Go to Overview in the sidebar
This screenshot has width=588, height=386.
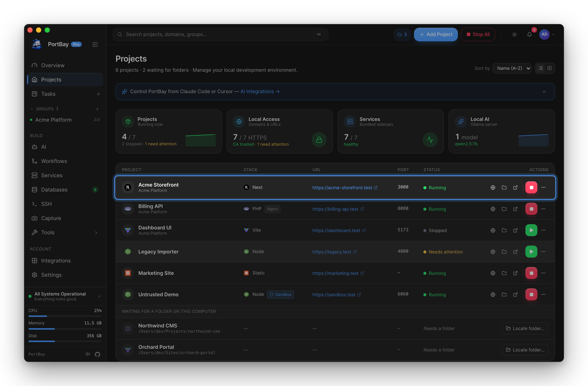[65, 65]
